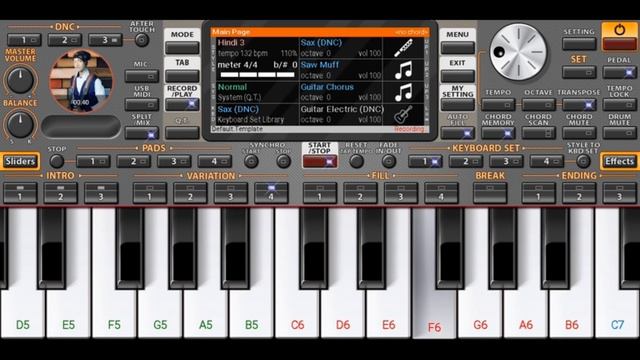This screenshot has width=640, height=360.
Task: Toggle the Chord Memory button
Action: (498, 133)
